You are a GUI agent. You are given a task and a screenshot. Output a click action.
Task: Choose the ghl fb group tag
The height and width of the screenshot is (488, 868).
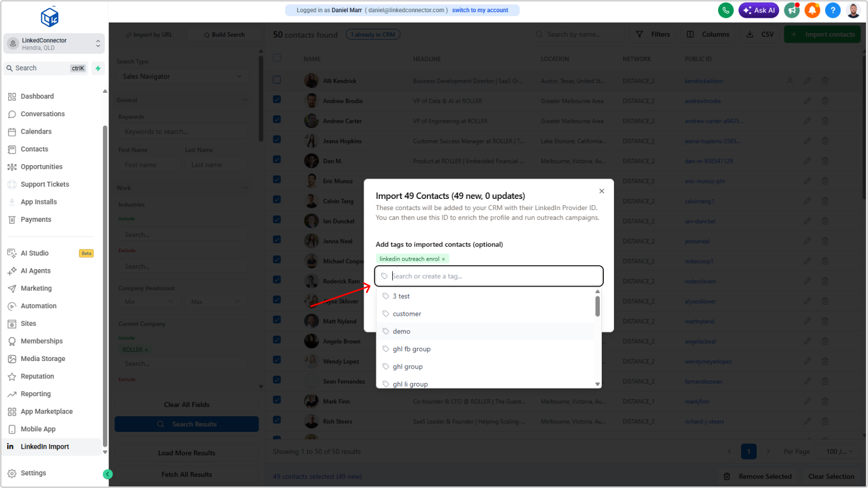(486, 349)
